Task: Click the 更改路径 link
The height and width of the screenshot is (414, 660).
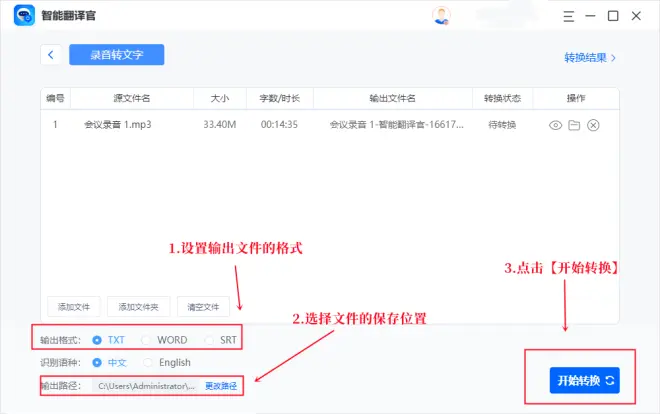Action: click(x=221, y=386)
